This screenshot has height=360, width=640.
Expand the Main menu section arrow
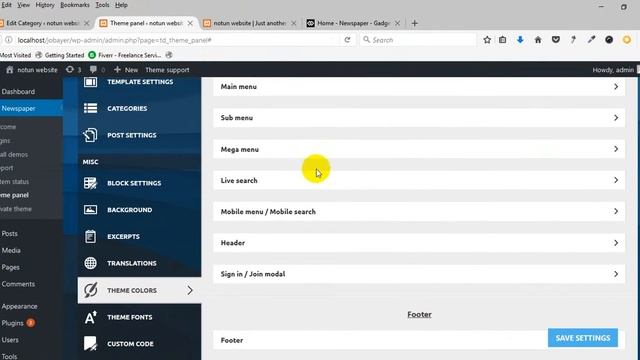pos(616,87)
